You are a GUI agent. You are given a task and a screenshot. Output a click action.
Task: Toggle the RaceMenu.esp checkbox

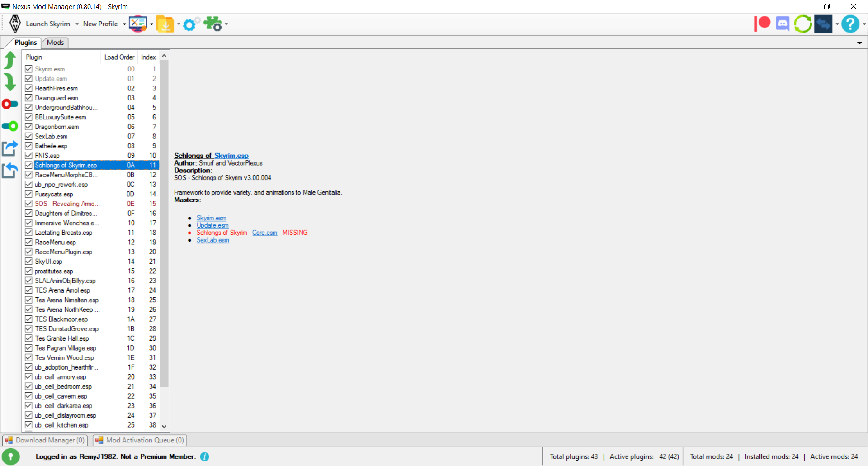pyautogui.click(x=28, y=242)
